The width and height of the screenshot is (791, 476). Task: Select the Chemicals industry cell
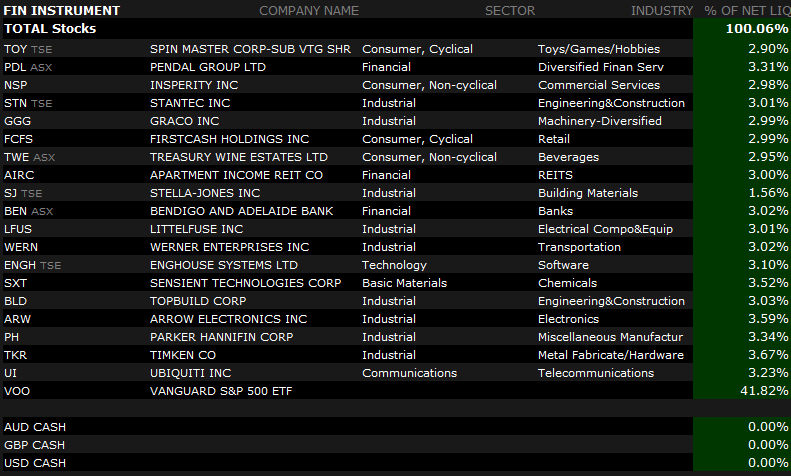coord(568,283)
